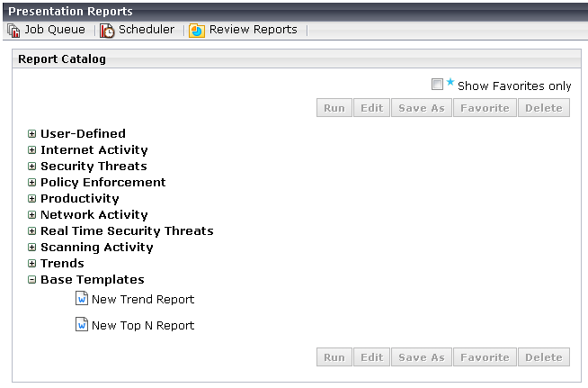Click the Review Reports chart icon

click(x=197, y=31)
